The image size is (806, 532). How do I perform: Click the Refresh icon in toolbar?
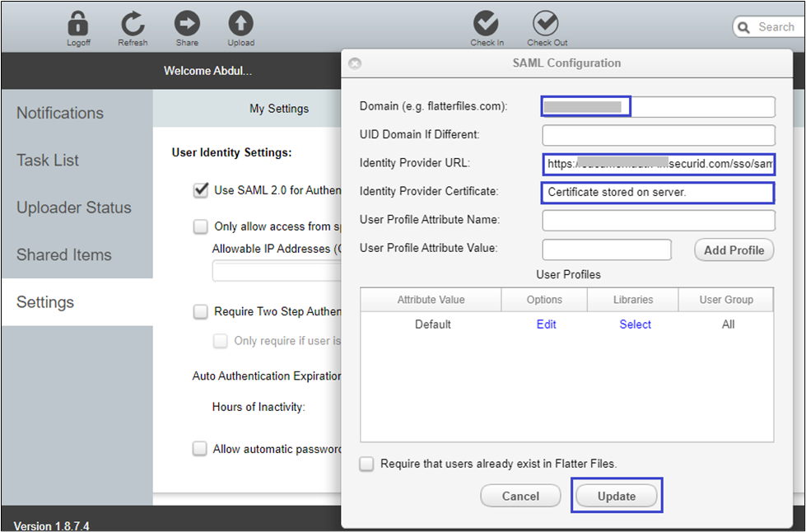[x=133, y=24]
